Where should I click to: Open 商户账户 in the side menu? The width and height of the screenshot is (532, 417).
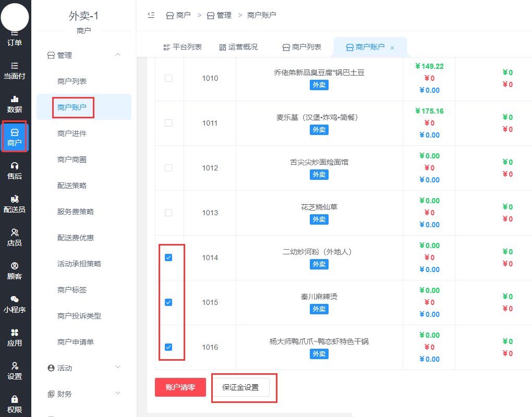click(x=84, y=107)
